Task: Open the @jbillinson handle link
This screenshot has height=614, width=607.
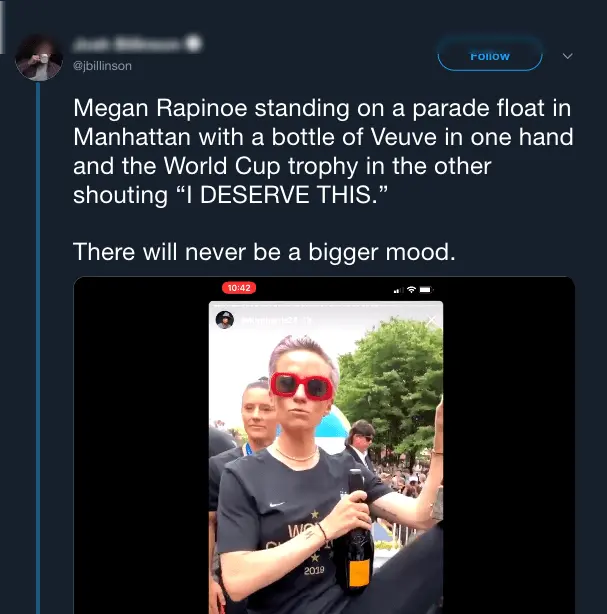Action: pyautogui.click(x=103, y=66)
